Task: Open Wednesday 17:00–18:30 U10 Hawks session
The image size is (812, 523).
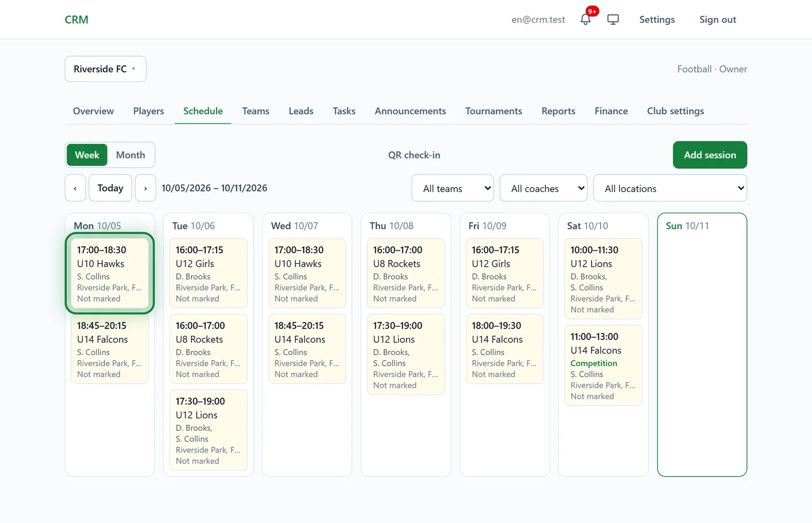Action: 307,273
